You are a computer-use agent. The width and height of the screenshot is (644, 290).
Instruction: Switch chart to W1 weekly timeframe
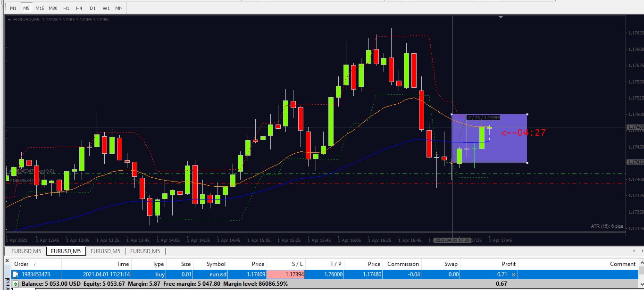tap(106, 8)
